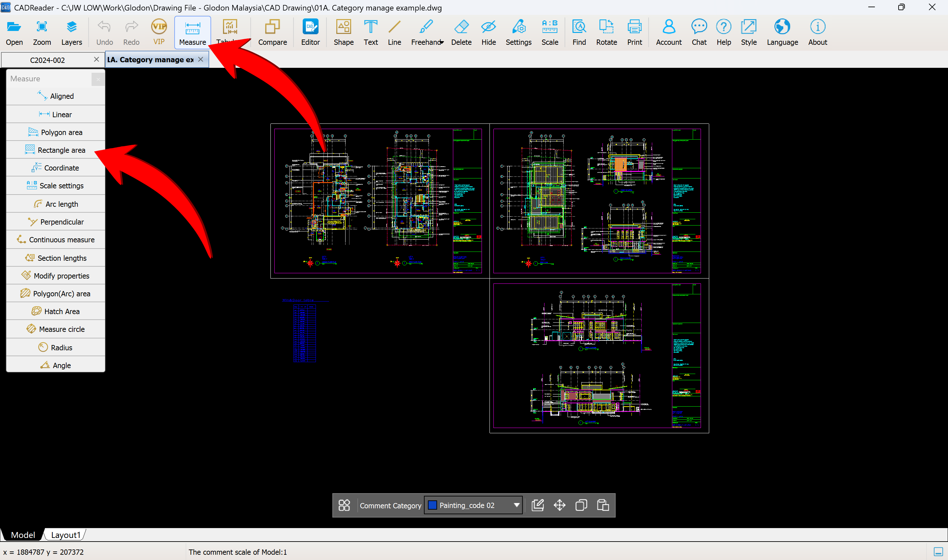This screenshot has width=948, height=560.
Task: Choose Perpendicular measurement
Action: coord(55,222)
